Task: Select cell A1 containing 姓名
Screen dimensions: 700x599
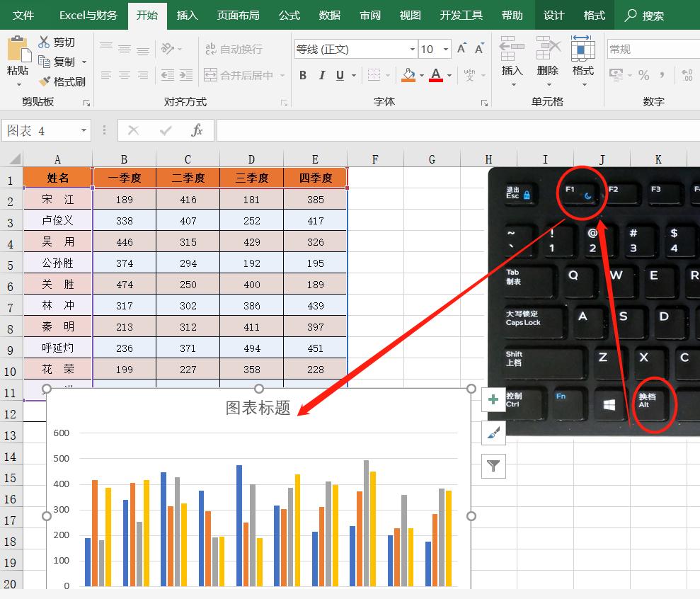Action: (57, 178)
